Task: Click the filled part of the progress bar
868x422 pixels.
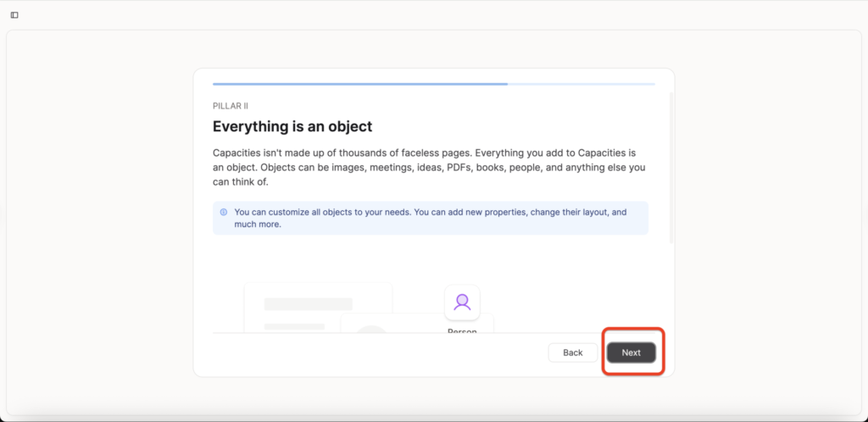Action: [x=359, y=84]
